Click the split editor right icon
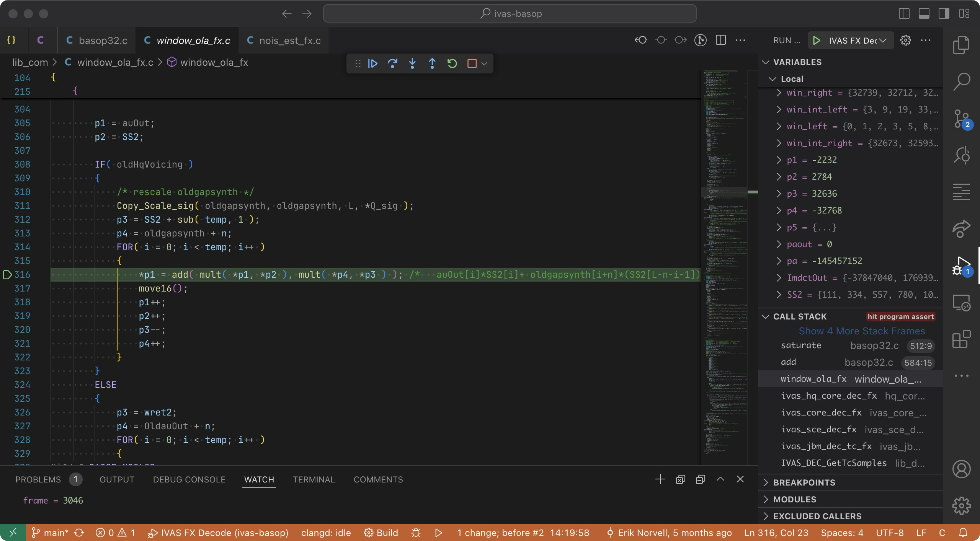 pos(720,40)
